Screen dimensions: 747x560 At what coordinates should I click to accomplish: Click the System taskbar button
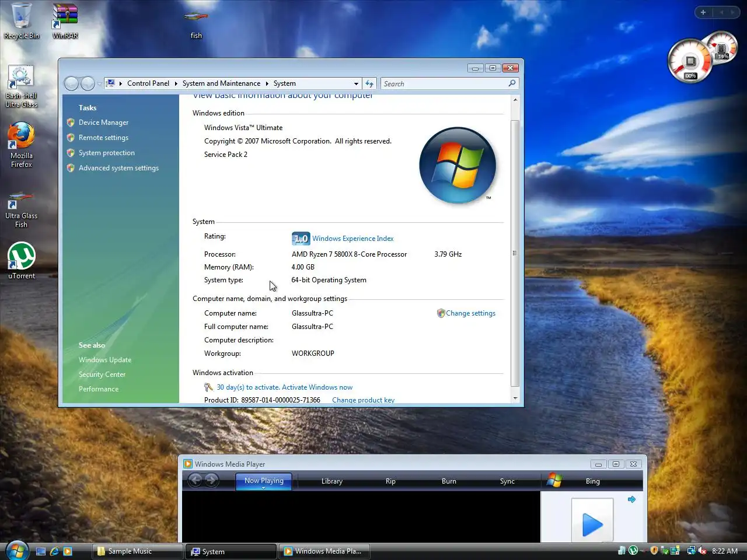point(231,551)
